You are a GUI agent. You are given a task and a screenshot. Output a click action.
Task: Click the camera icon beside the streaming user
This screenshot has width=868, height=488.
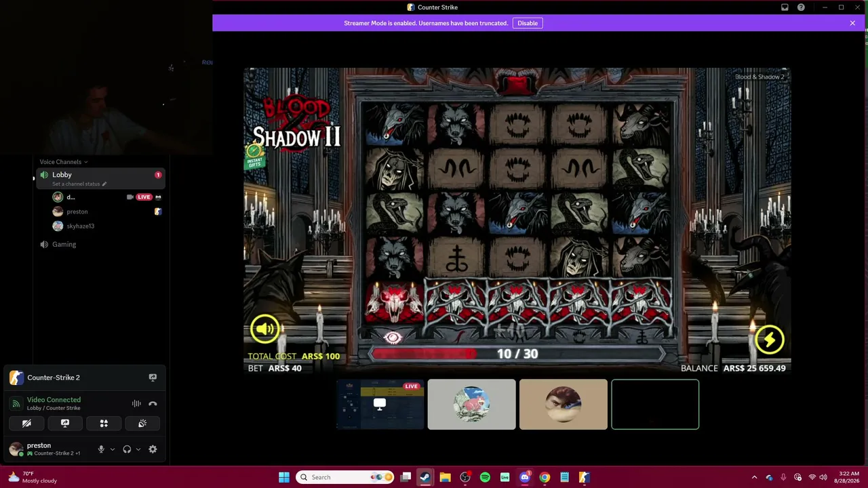pyautogui.click(x=130, y=197)
